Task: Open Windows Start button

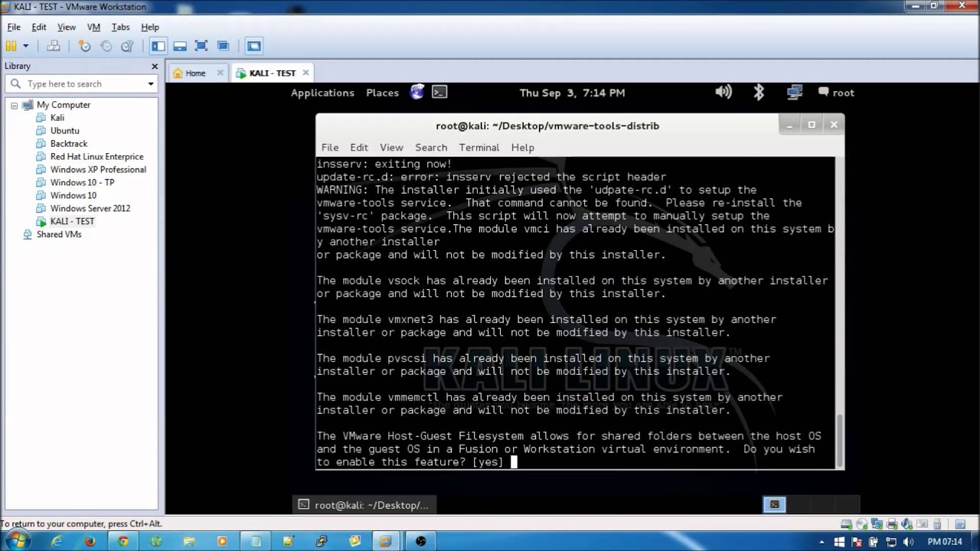Action: pyautogui.click(x=17, y=540)
